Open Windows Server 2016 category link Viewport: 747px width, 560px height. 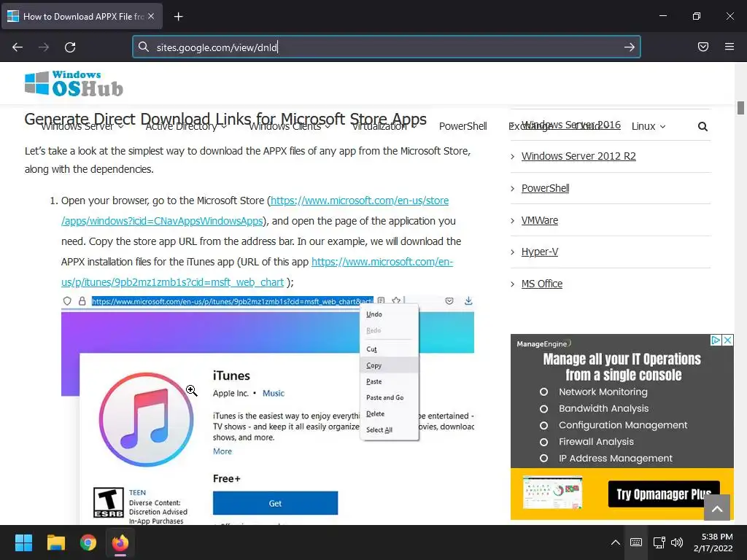click(570, 125)
